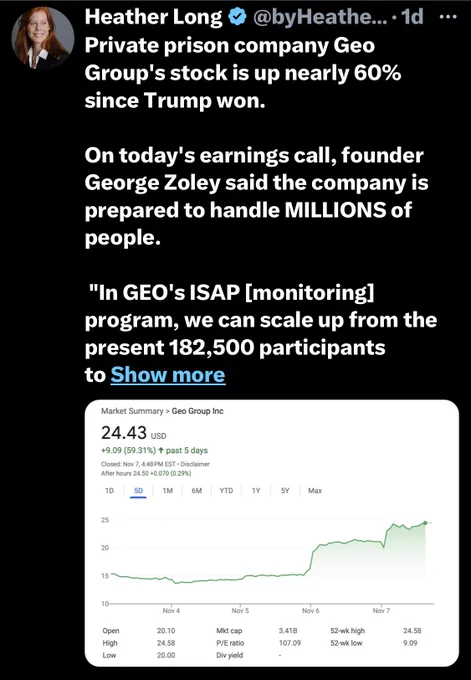The width and height of the screenshot is (471, 680).
Task: Switch chart to 1M range
Action: tap(167, 490)
